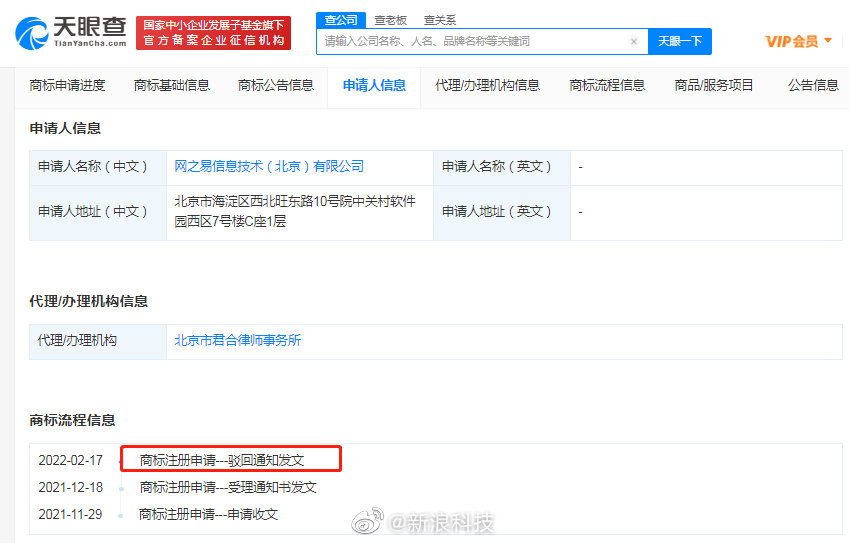Click the red official credit agency banner
Viewport: 849px width, 543px height.
[213, 32]
